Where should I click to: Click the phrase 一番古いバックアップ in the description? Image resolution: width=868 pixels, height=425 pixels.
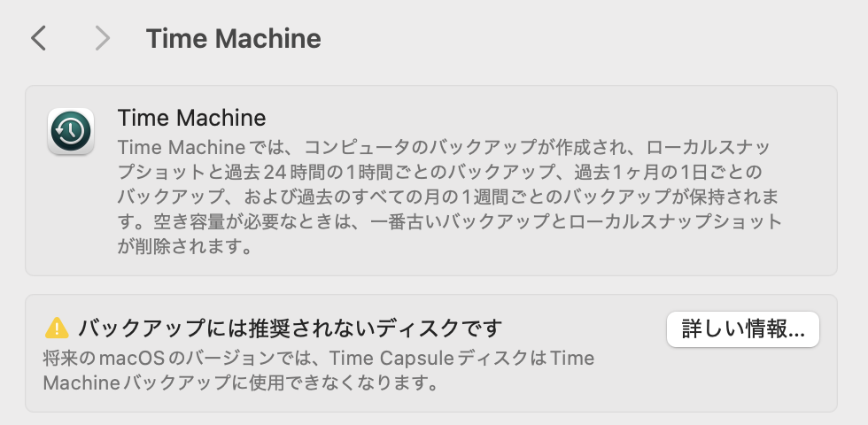(460, 221)
